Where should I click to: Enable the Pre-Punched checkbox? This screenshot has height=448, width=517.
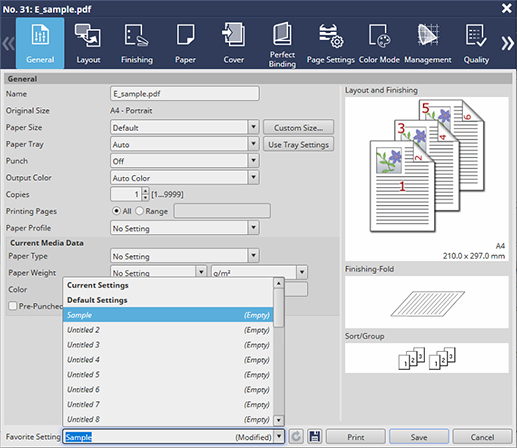[13, 306]
